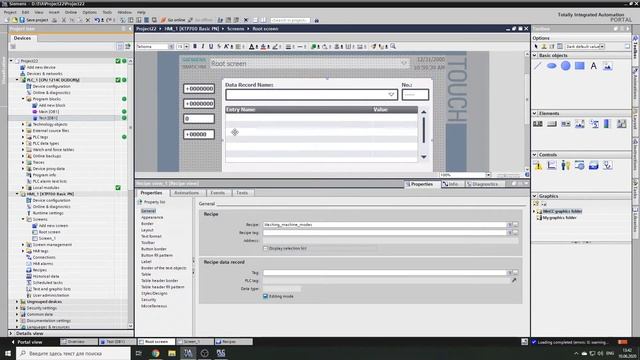Expand the WinCC graphics folder
The width and height of the screenshot is (640, 360).
pos(534,211)
